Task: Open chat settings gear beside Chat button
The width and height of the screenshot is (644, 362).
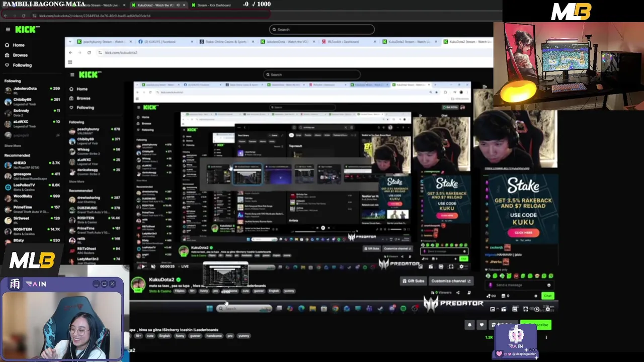Action: [536, 296]
